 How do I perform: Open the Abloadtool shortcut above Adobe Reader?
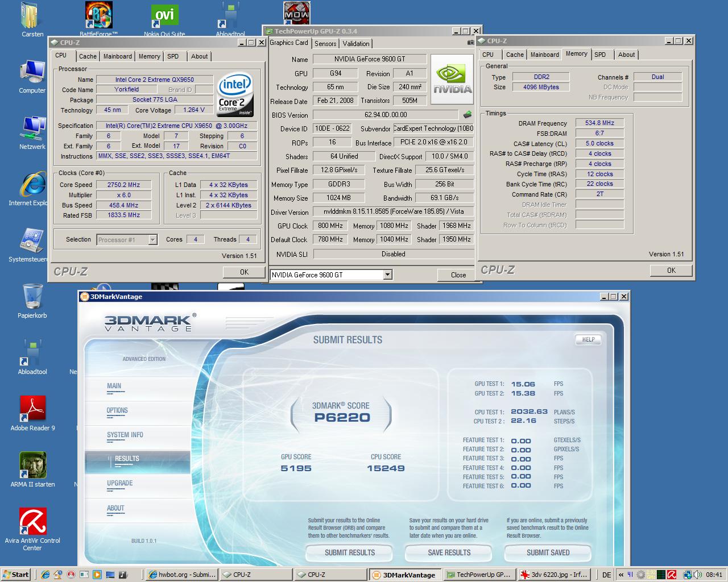[x=32, y=357]
